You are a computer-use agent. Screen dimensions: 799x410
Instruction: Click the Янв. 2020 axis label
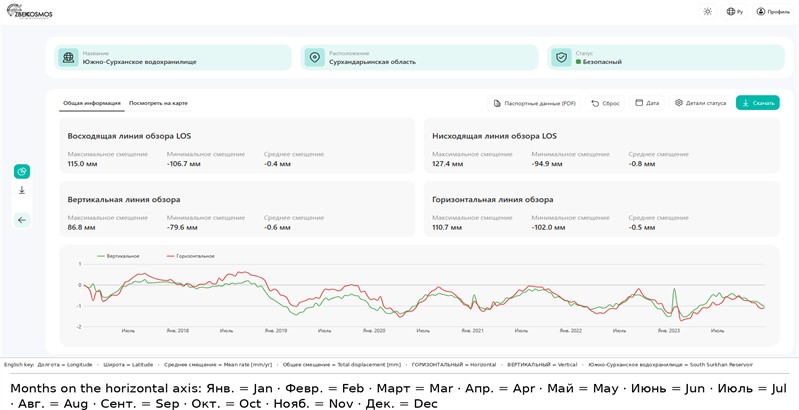click(374, 331)
